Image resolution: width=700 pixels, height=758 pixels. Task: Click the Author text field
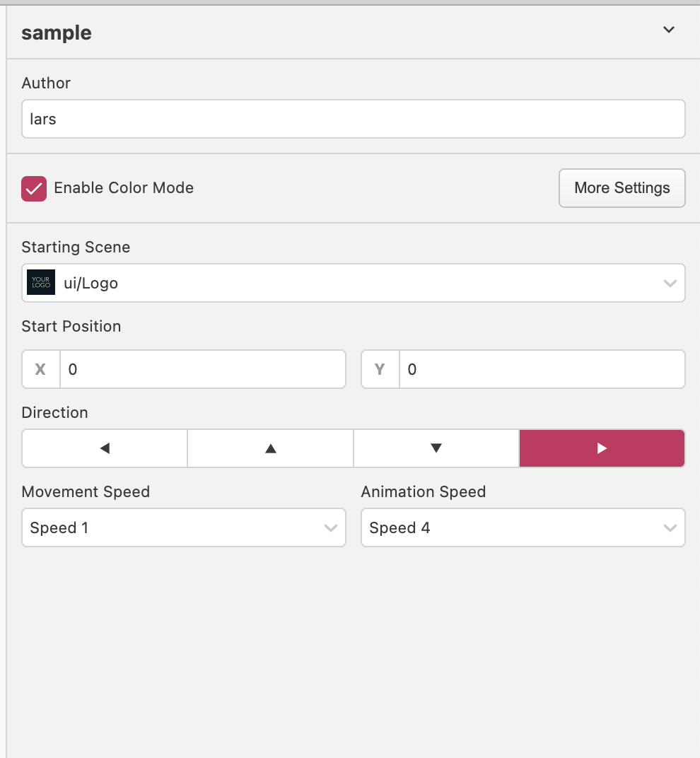(354, 119)
